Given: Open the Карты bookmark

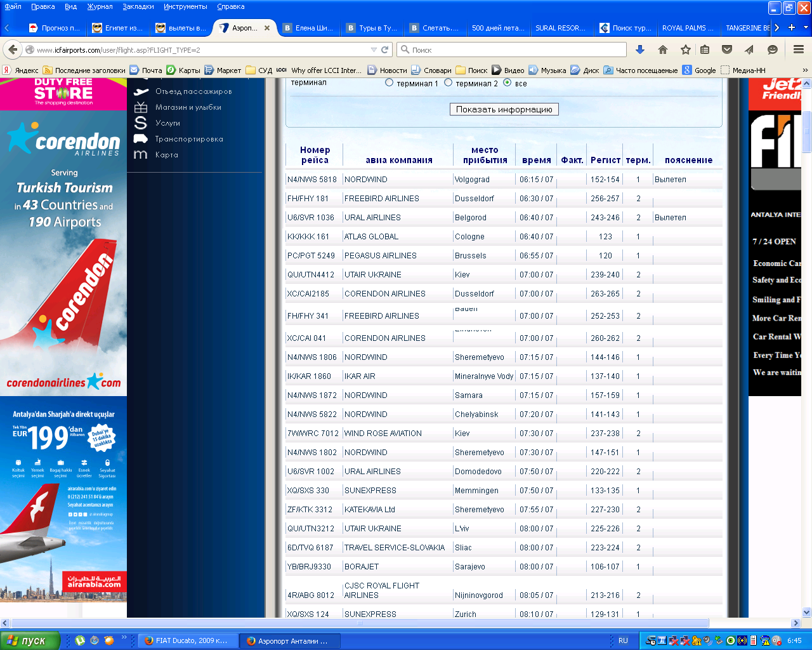Looking at the screenshot, I should 183,70.
